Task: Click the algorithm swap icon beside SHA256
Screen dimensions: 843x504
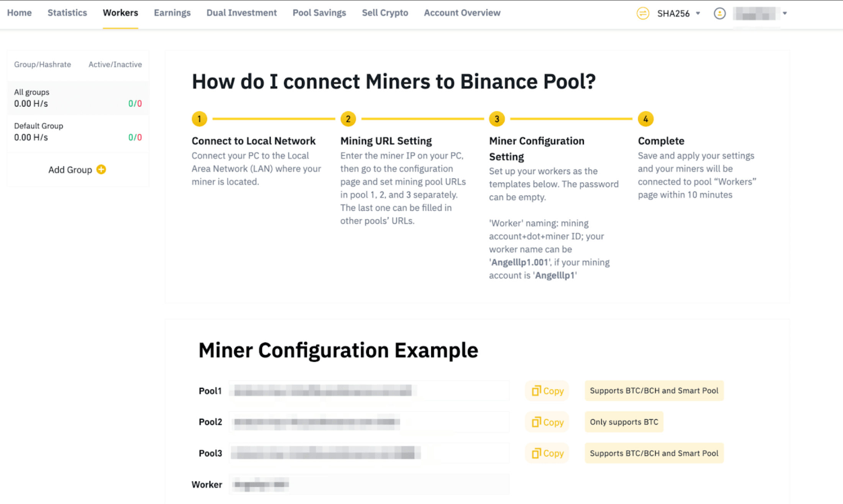Action: click(643, 13)
